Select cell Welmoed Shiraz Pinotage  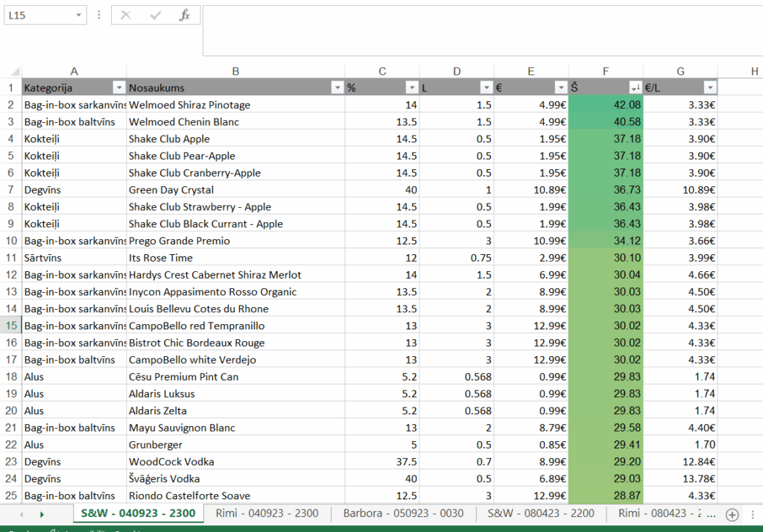(x=235, y=104)
